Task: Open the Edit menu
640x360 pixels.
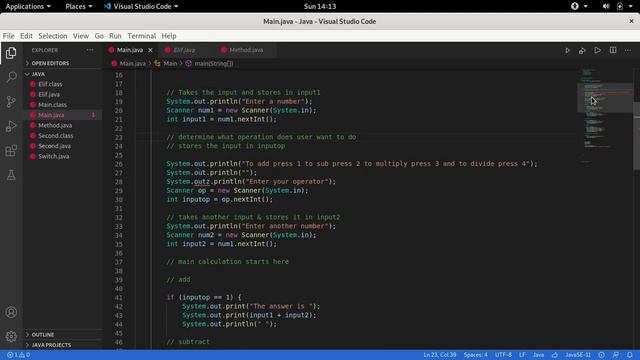Action: 27,36
